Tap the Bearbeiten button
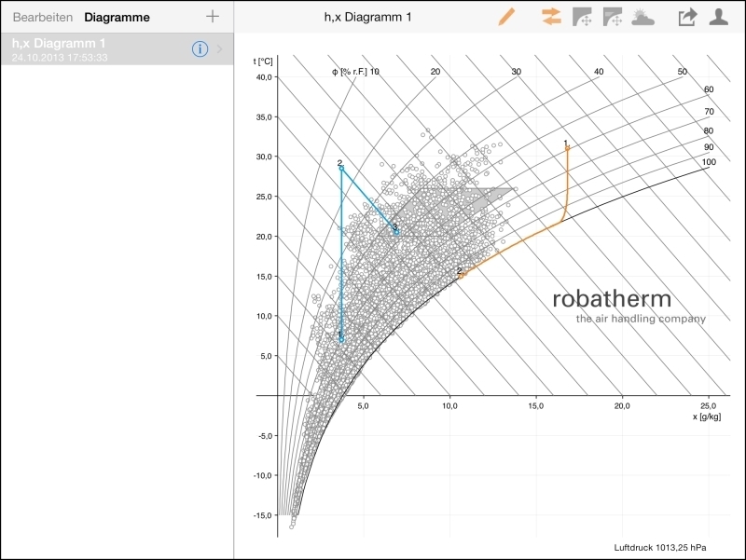 coord(43,17)
